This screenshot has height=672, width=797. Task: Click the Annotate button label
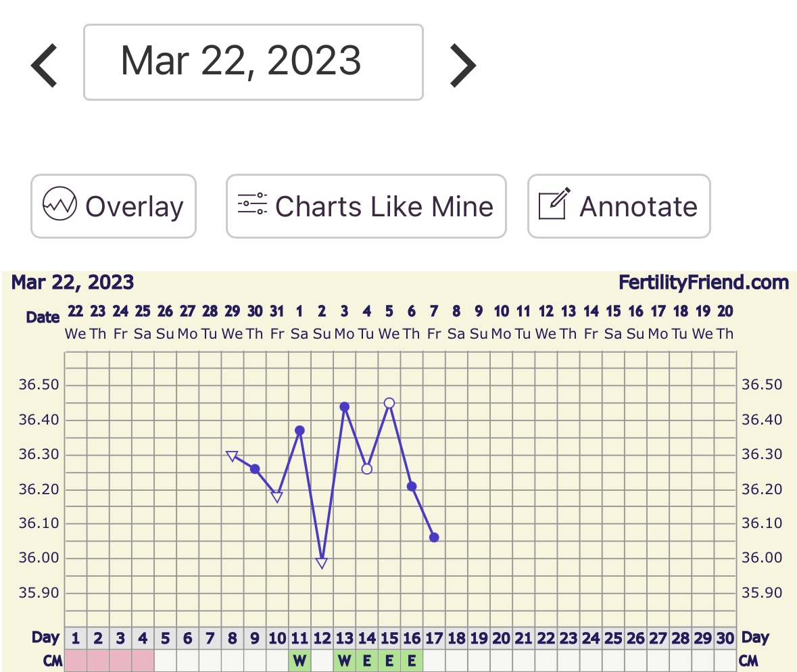click(638, 206)
